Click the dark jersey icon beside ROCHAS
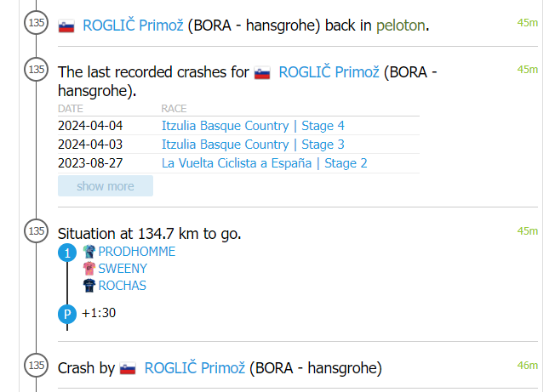This screenshot has width=555, height=392. tap(89, 286)
